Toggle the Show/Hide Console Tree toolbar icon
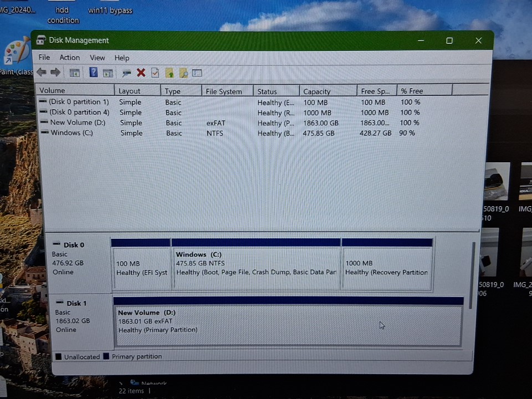The width and height of the screenshot is (532, 399). [x=74, y=73]
